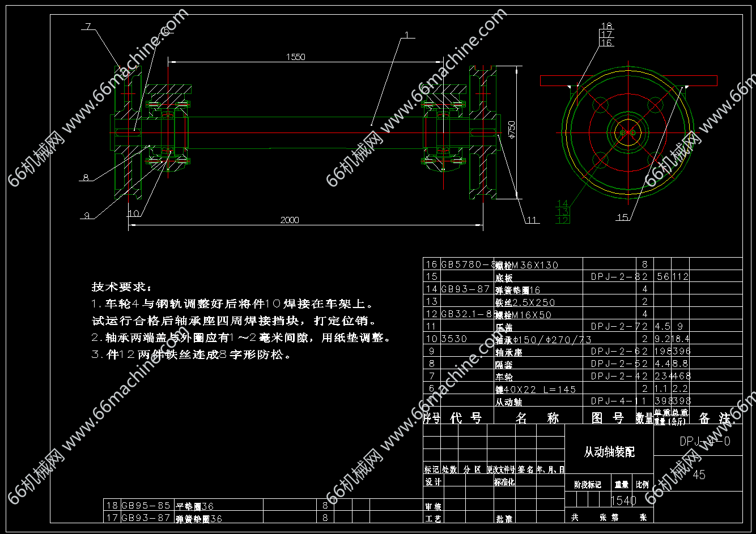
Task: Select callout number 1 for the shaft
Action: [x=406, y=35]
